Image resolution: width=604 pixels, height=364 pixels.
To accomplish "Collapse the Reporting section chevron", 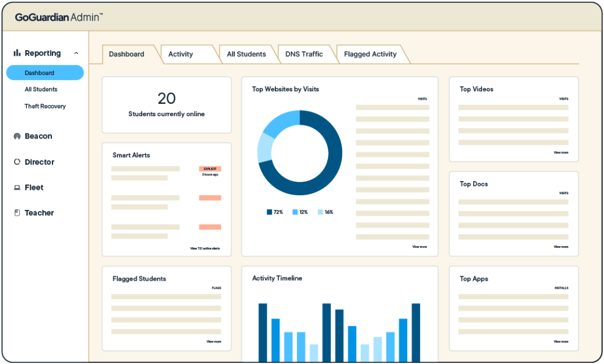I will pos(76,53).
